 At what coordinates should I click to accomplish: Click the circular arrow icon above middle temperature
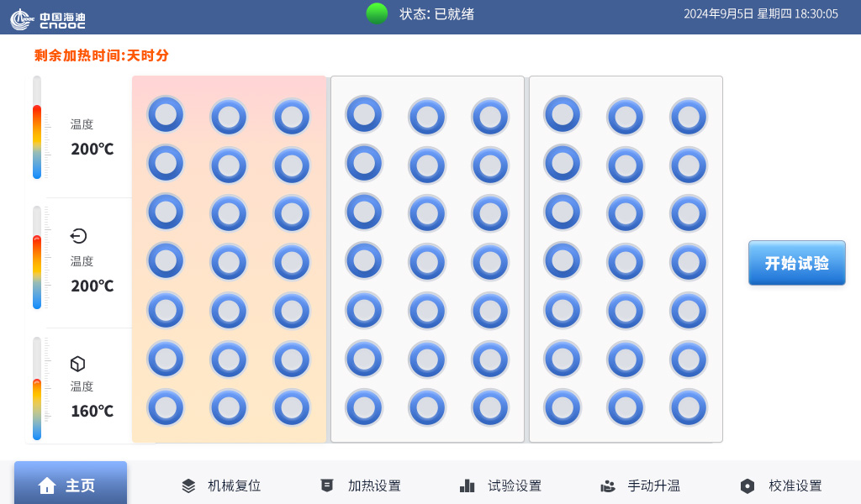click(78, 236)
